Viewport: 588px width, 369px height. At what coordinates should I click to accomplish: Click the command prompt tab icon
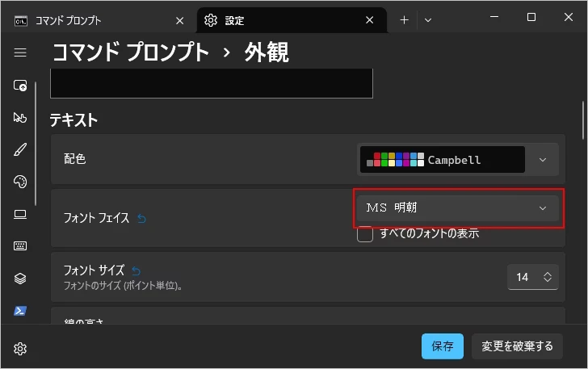(x=21, y=21)
